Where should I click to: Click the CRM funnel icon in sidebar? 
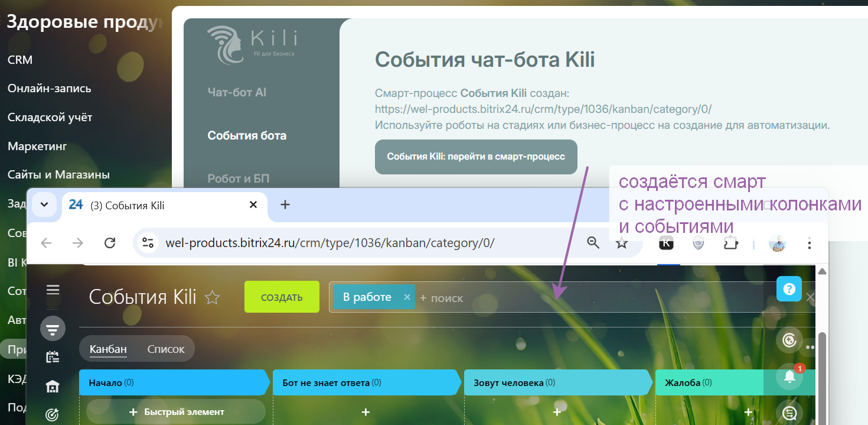coord(53,329)
